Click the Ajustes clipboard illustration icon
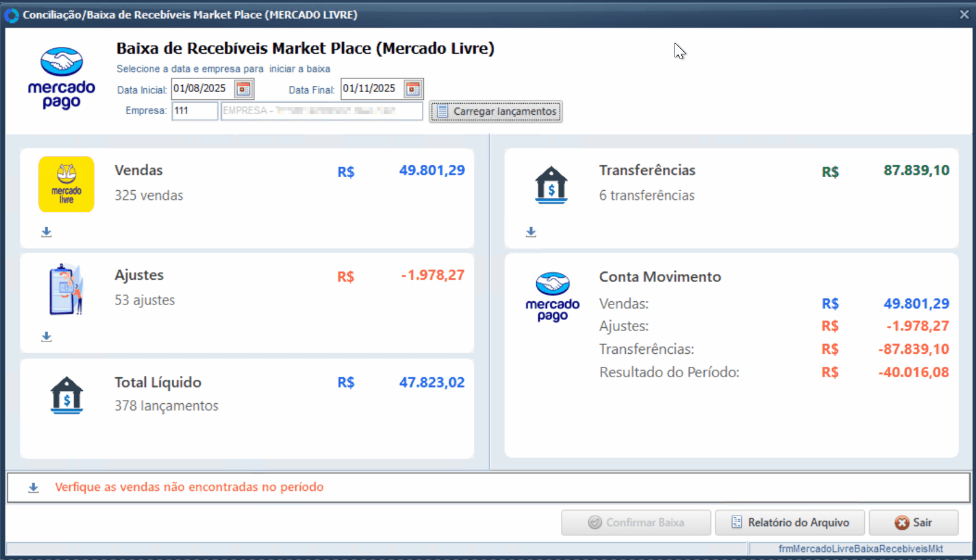This screenshot has width=976, height=560. pos(66,289)
